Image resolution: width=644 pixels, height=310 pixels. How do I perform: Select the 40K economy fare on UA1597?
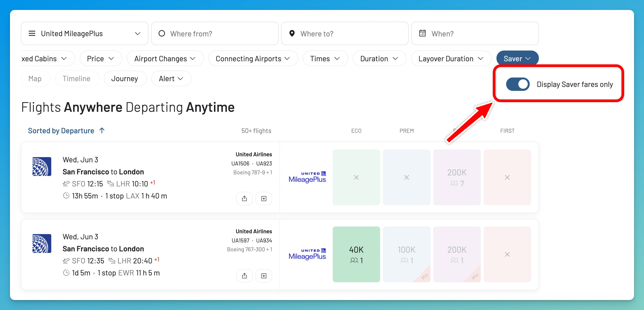356,254
